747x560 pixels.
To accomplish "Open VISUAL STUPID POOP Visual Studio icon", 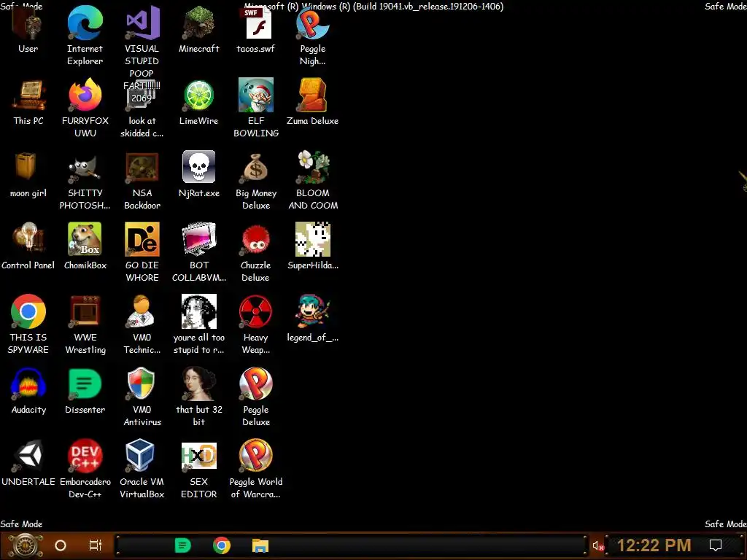I will point(142,23).
